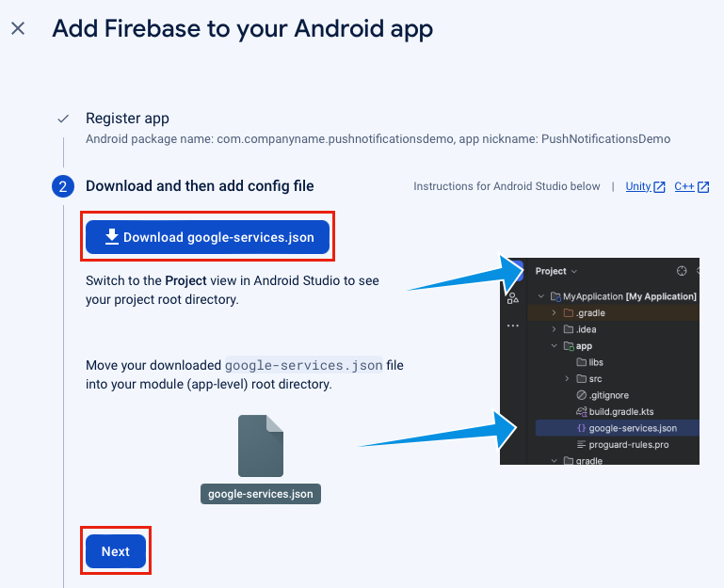
Task: Click the google-services.json file label badge
Action: click(261, 494)
